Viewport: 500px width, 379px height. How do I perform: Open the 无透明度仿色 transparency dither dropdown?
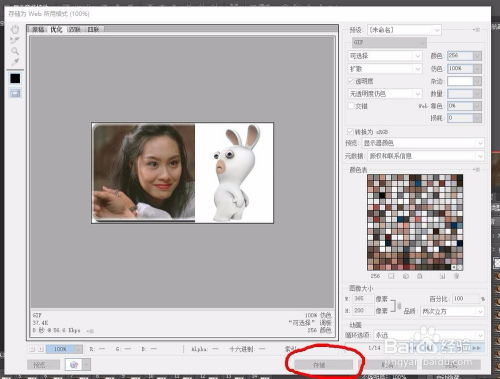tap(385, 94)
